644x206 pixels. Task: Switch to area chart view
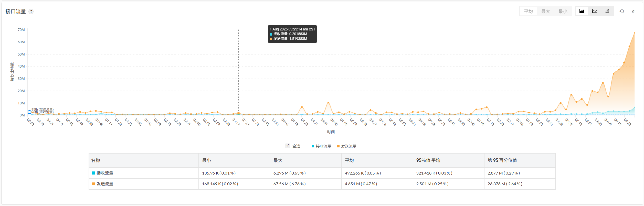point(582,11)
